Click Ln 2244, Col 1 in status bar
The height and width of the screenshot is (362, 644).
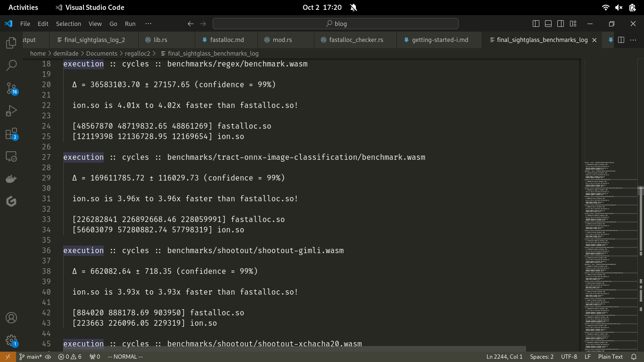[x=504, y=357]
